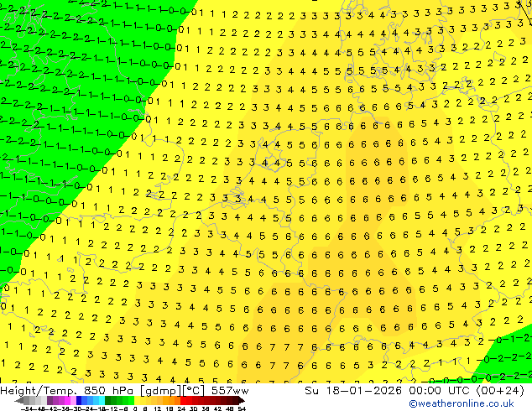Click the dark blue swatch in legend
This screenshot has height=411, width=532.
coord(79,400)
